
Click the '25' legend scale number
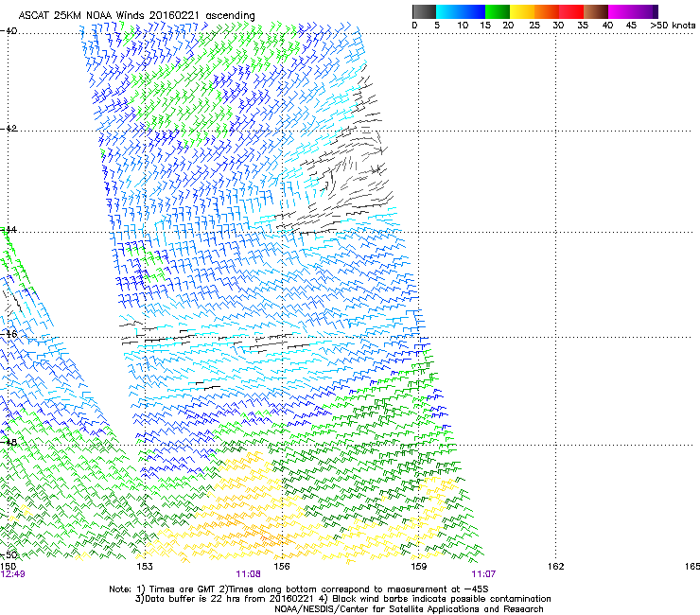(x=534, y=25)
